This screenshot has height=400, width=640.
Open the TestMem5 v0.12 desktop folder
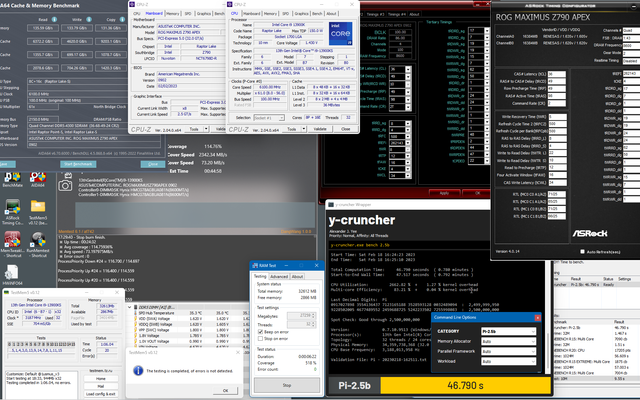click(x=38, y=211)
